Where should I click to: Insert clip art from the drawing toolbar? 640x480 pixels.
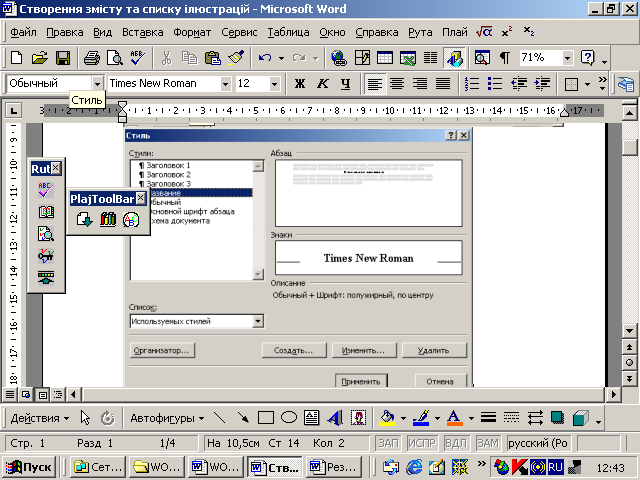(358, 418)
